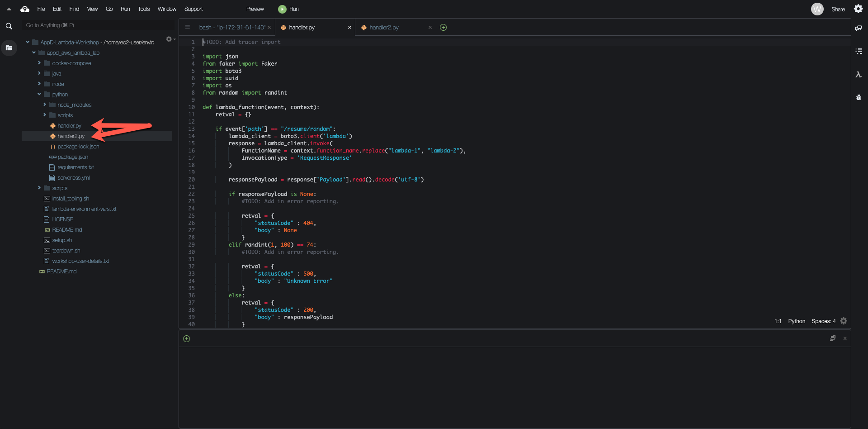Click the Environment folder panel icon

pyautogui.click(x=9, y=48)
